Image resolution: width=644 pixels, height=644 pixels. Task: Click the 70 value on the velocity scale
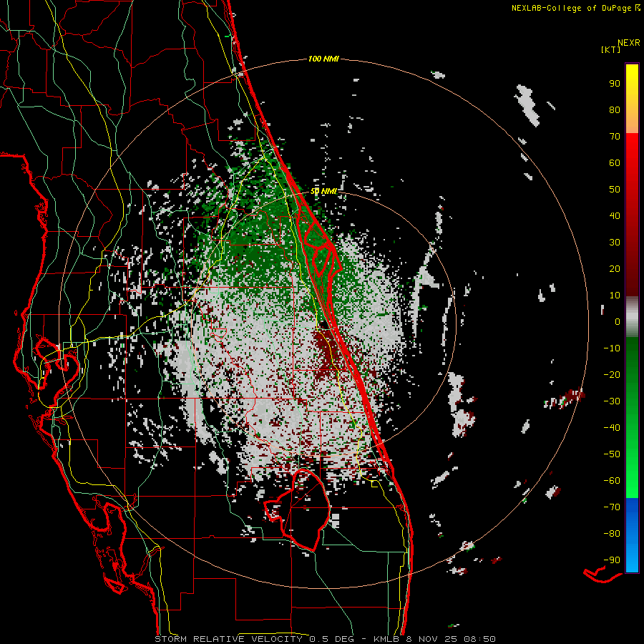tap(615, 137)
